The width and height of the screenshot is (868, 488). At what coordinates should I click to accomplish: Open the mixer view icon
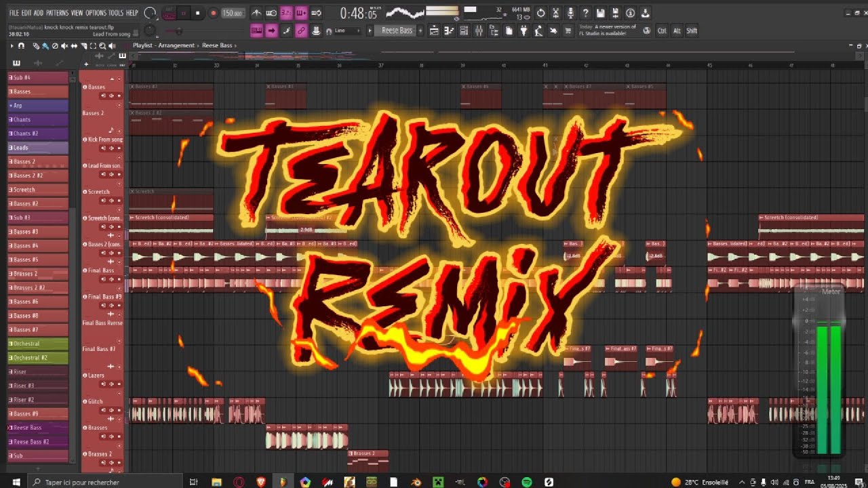pyautogui.click(x=478, y=30)
